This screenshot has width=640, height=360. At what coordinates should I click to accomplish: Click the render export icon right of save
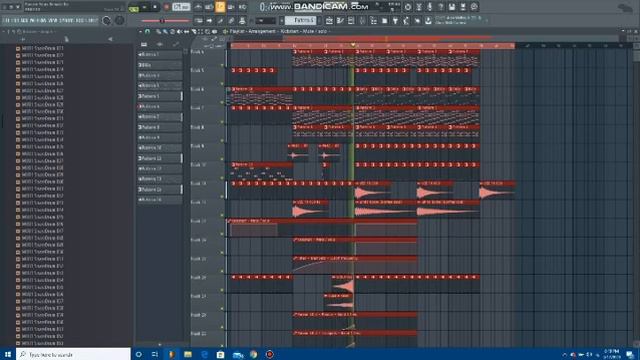pos(463,7)
